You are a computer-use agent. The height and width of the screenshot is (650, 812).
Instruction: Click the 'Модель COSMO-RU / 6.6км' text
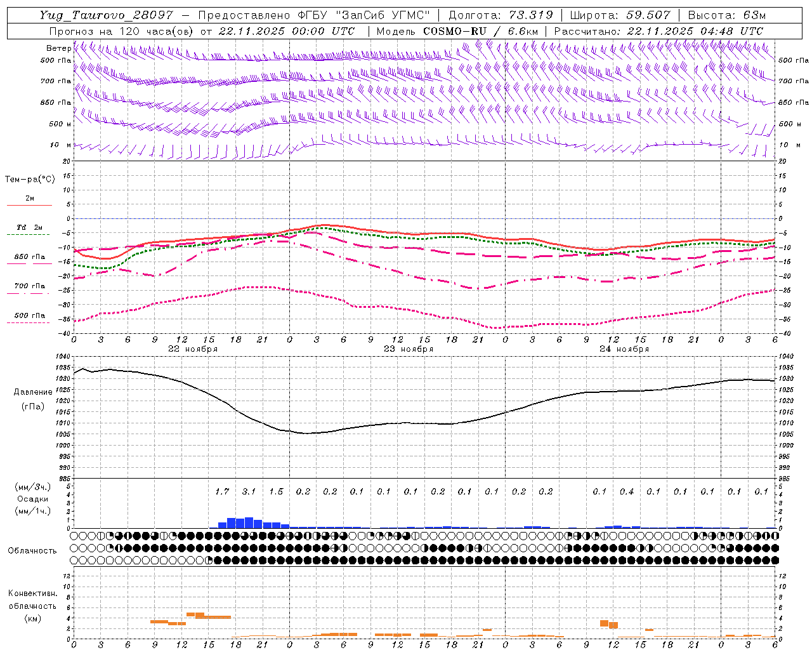click(x=458, y=31)
